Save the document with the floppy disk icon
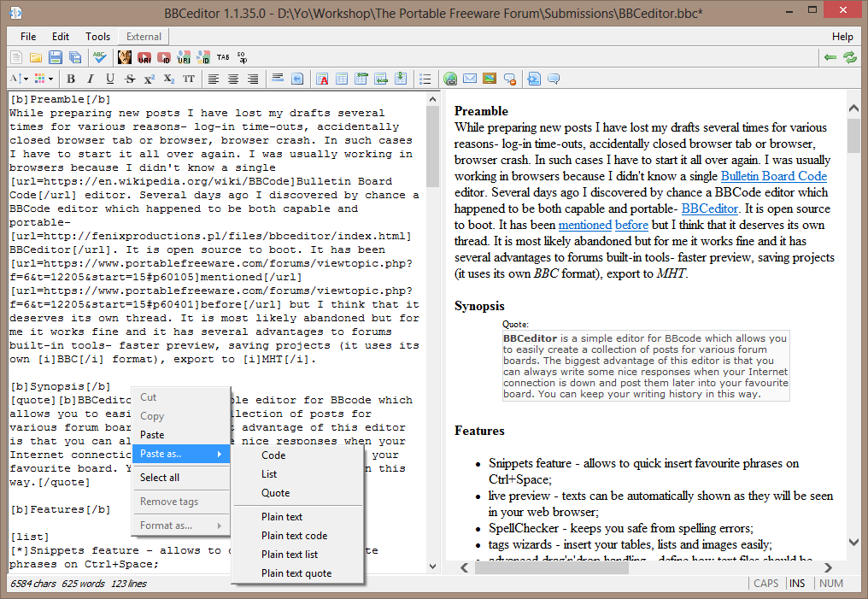The width and height of the screenshot is (868, 599). [x=56, y=57]
